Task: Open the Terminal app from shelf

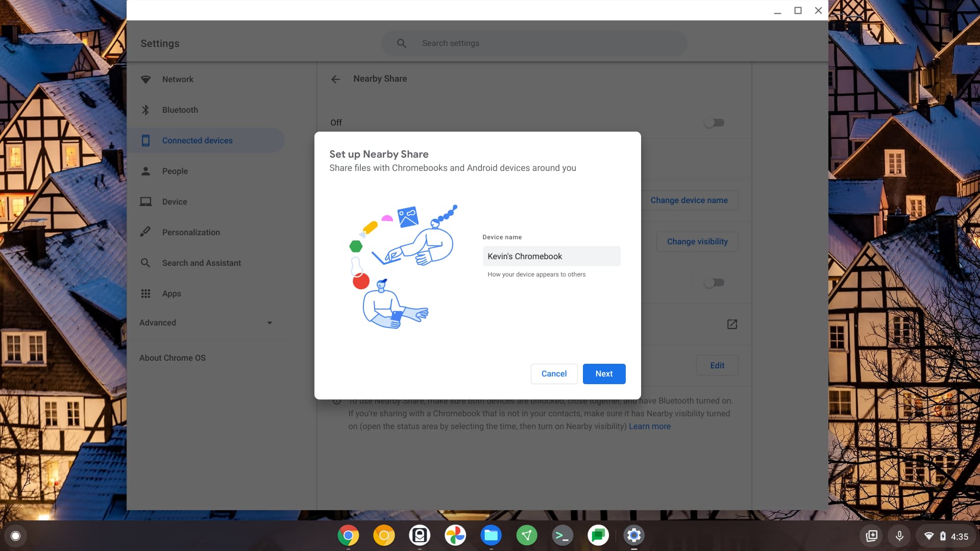Action: click(x=562, y=536)
